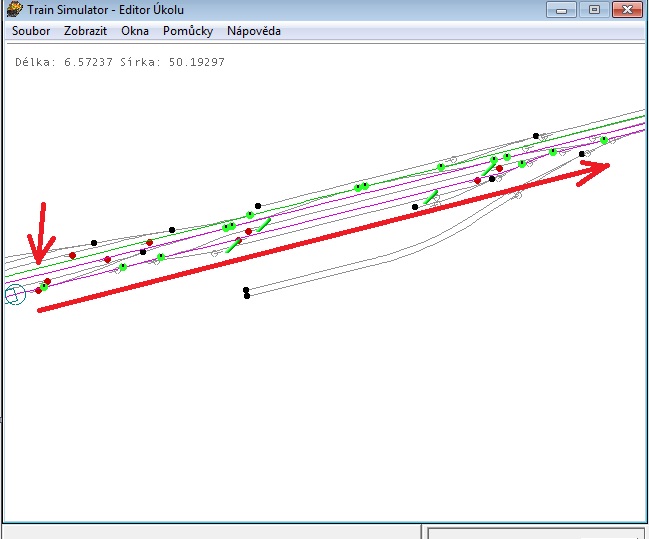Image resolution: width=649 pixels, height=539 pixels.
Task: Maximize the Editor Úkolu window
Action: pyautogui.click(x=594, y=10)
